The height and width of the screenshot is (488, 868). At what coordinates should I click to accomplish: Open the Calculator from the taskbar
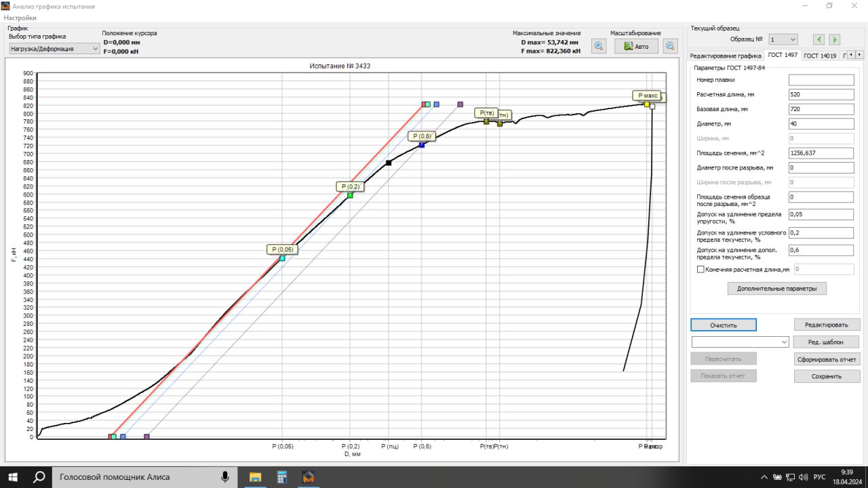282,477
